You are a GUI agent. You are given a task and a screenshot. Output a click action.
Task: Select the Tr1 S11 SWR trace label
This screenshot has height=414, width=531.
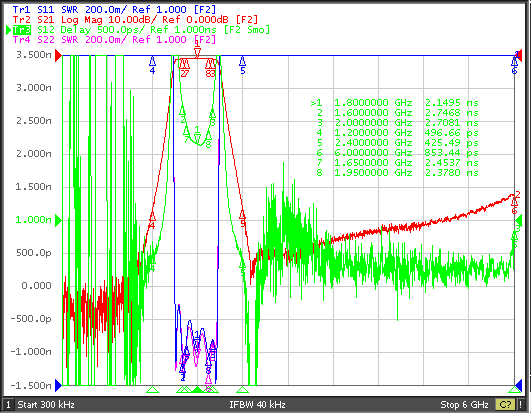[x=114, y=9]
